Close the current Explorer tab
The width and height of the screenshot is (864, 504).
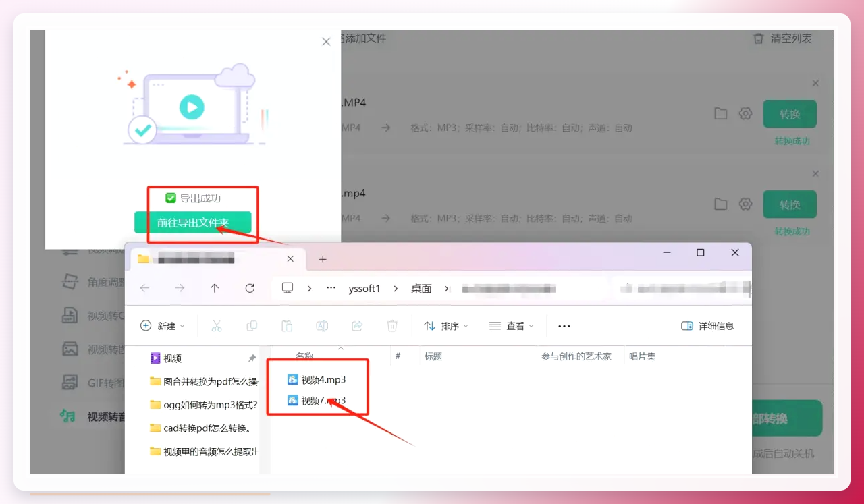pyautogui.click(x=290, y=258)
